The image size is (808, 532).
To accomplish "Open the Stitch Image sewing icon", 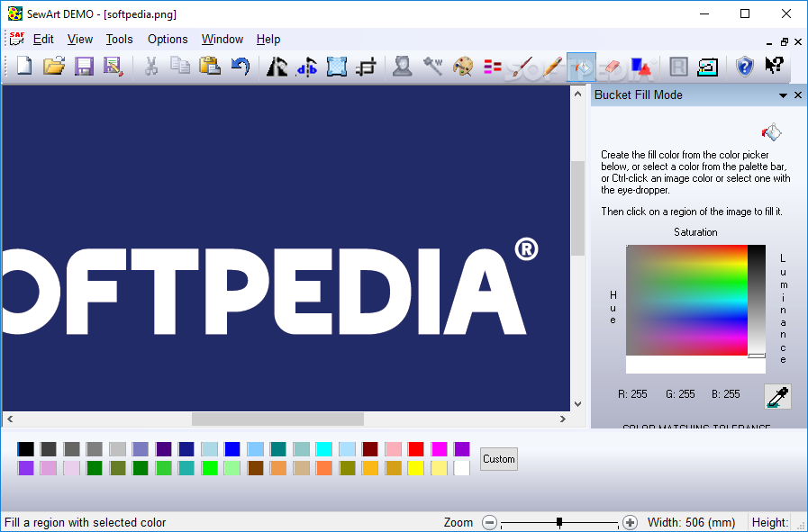I will (x=707, y=67).
